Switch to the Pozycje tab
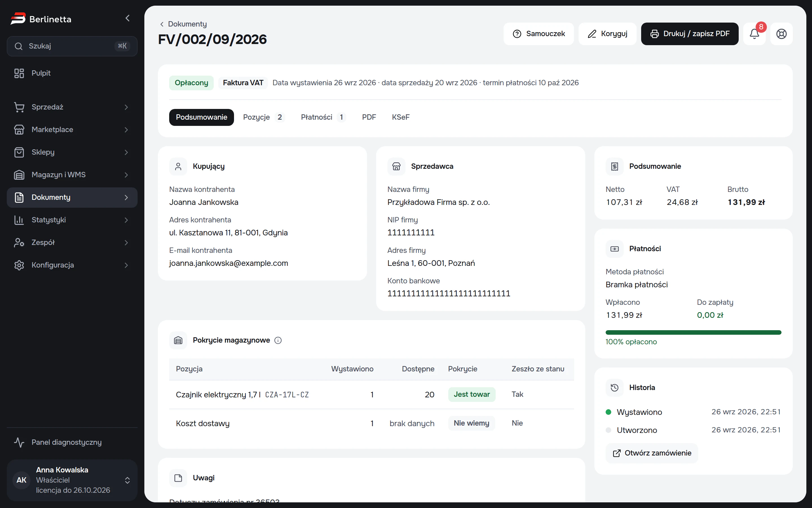This screenshot has width=812, height=508. point(264,117)
